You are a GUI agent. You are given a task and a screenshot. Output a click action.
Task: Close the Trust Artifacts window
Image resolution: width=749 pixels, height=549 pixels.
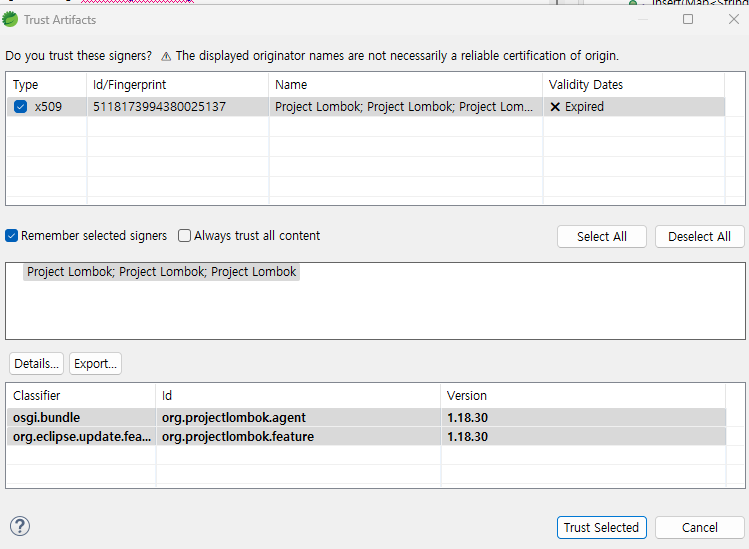coord(734,19)
